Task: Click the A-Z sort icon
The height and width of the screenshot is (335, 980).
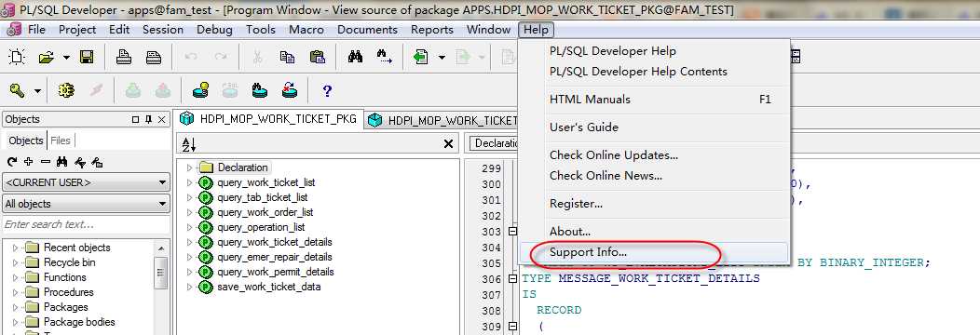Action: click(189, 144)
